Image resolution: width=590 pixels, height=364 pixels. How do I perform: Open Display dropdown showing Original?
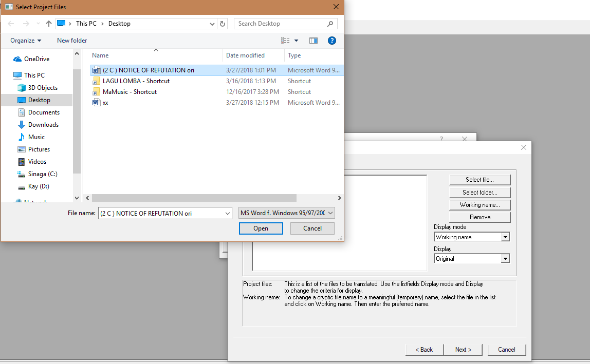[472, 259]
